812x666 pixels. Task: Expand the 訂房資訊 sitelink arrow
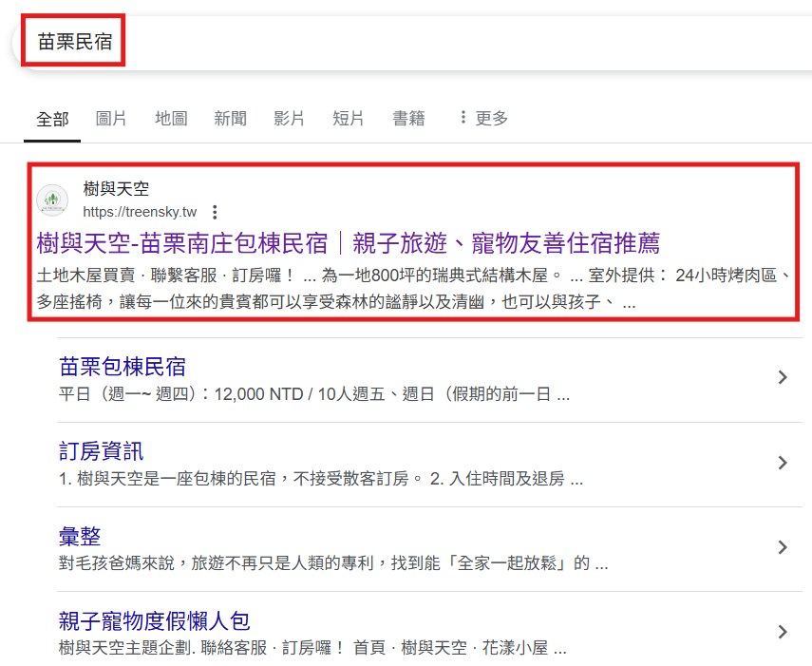tap(783, 463)
